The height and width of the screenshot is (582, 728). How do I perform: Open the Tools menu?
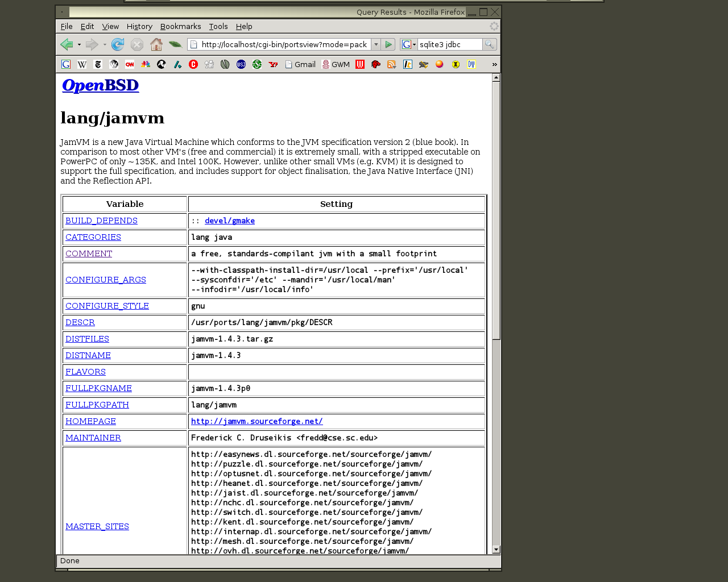218,26
